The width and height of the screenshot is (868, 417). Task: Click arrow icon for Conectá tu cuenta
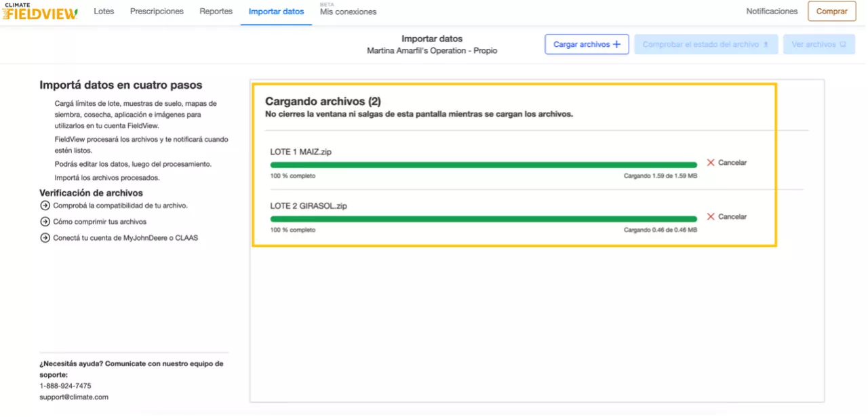45,238
